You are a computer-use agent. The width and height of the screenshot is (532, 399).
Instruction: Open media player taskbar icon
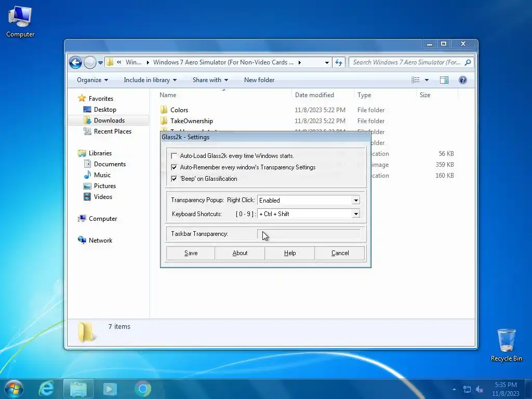click(x=110, y=389)
